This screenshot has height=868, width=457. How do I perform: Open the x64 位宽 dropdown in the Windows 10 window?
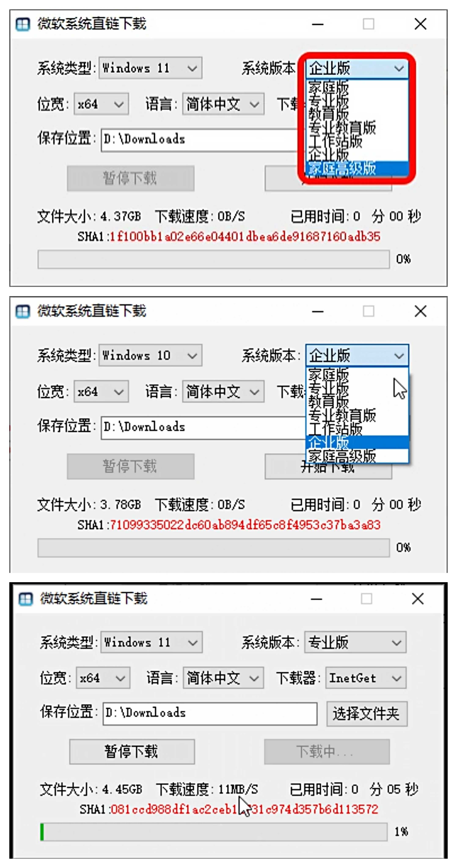pyautogui.click(x=101, y=391)
